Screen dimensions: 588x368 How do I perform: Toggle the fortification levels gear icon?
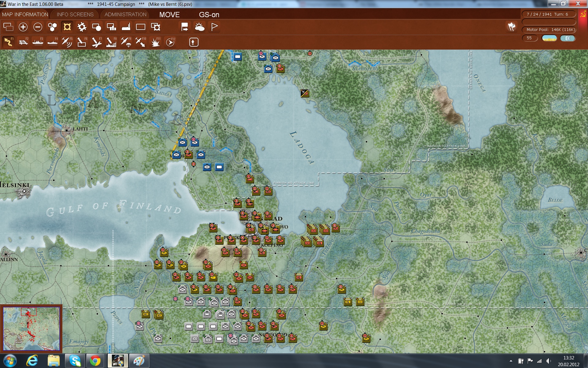click(82, 27)
